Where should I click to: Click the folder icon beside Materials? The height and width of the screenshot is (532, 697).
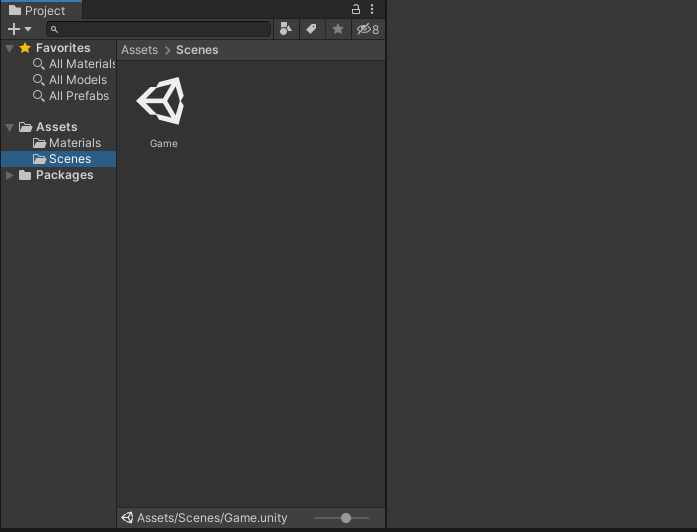point(39,143)
